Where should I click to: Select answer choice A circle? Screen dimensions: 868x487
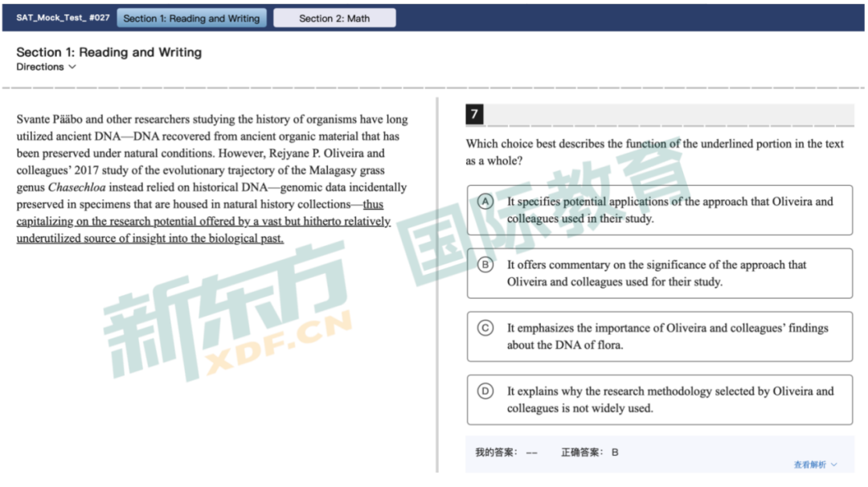pyautogui.click(x=485, y=202)
